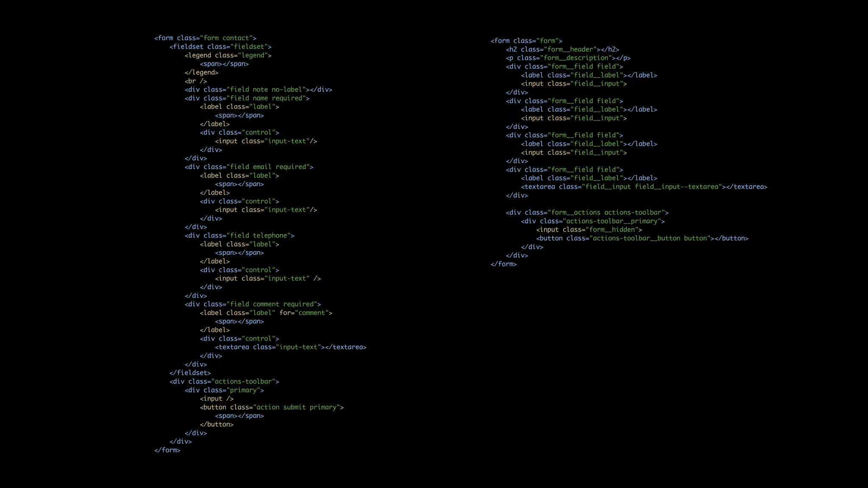The image size is (868, 488).
Task: Click the opening form contact tag line
Action: pos(205,38)
